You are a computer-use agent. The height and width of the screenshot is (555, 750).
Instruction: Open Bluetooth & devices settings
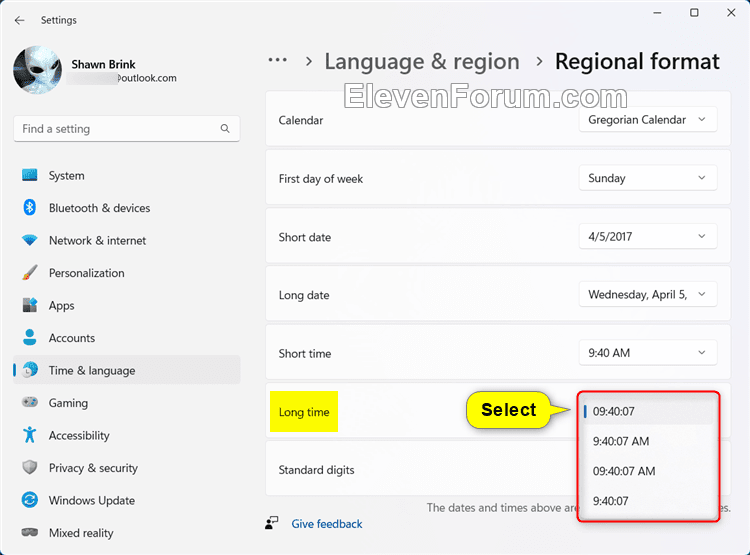[x=126, y=208]
